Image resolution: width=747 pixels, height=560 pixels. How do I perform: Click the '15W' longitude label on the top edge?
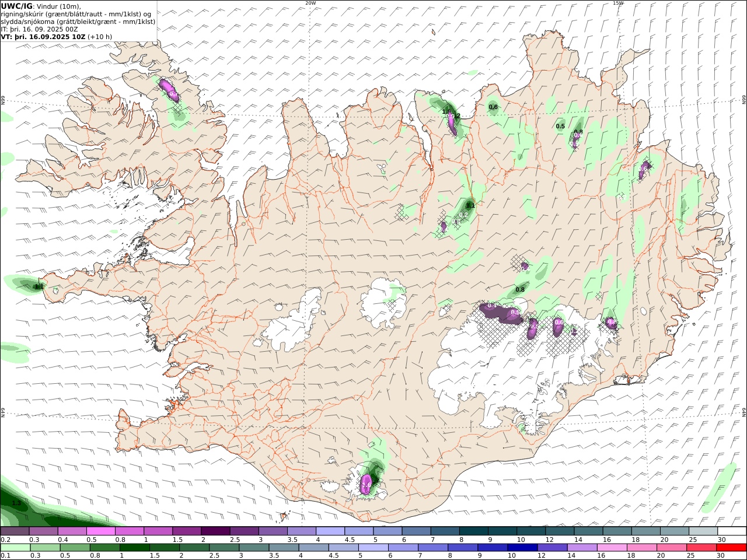[618, 3]
